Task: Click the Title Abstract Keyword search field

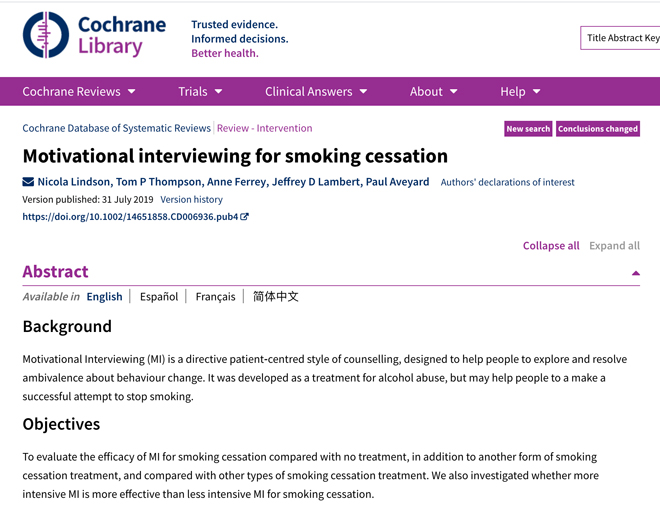Action: coord(620,38)
